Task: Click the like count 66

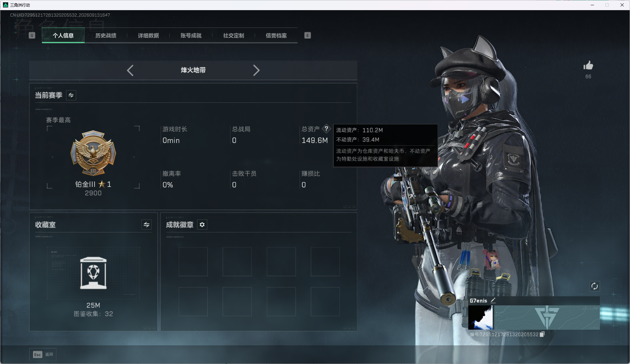Action: [588, 77]
